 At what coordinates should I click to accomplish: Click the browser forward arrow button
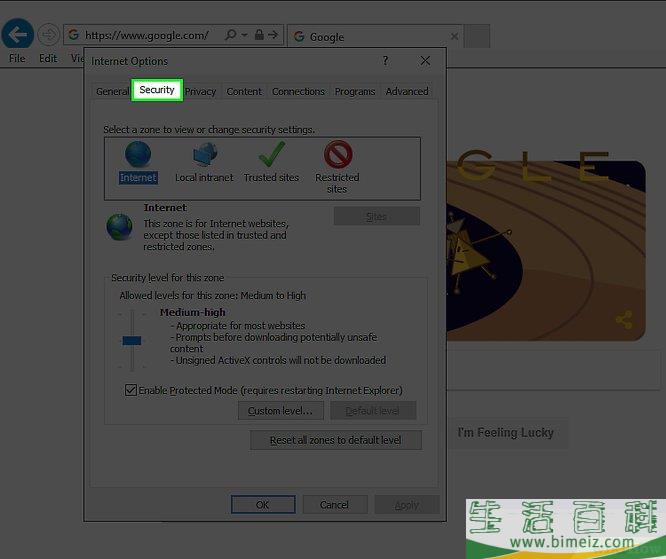48,34
